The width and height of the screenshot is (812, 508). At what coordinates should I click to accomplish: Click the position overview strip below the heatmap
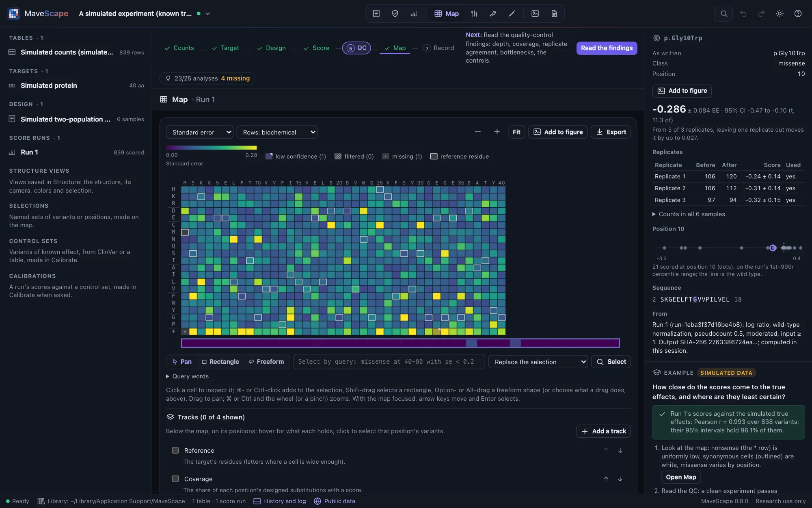[x=400, y=343]
